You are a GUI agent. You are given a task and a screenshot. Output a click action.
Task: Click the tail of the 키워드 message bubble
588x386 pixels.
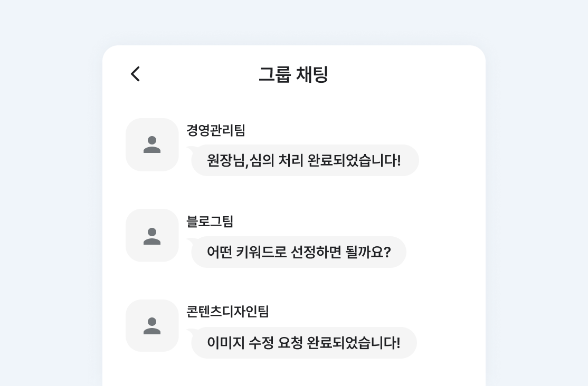(x=190, y=240)
